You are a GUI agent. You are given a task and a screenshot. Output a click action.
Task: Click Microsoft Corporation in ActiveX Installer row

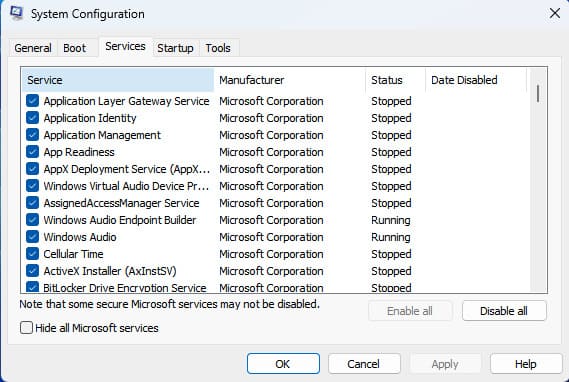(271, 271)
